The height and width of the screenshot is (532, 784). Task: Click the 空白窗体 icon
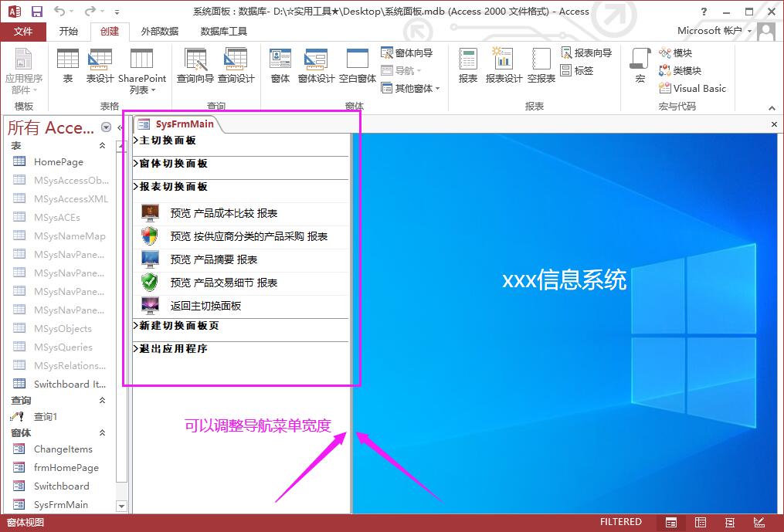click(357, 66)
